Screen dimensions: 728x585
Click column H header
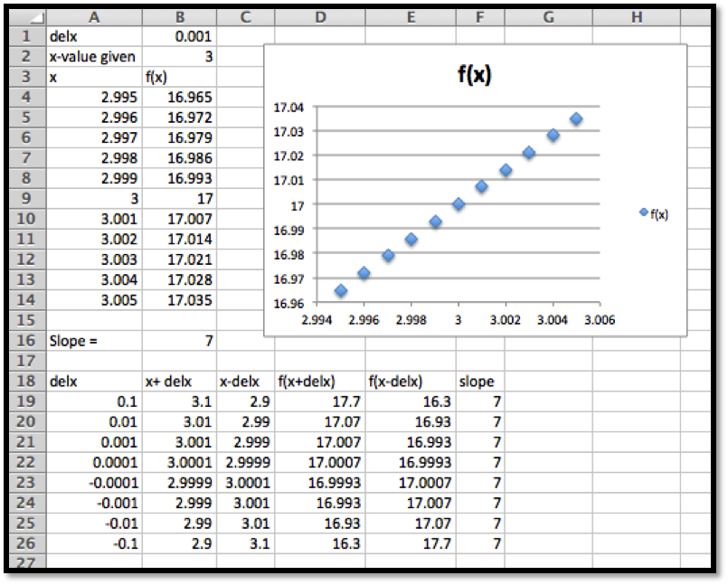pos(636,18)
